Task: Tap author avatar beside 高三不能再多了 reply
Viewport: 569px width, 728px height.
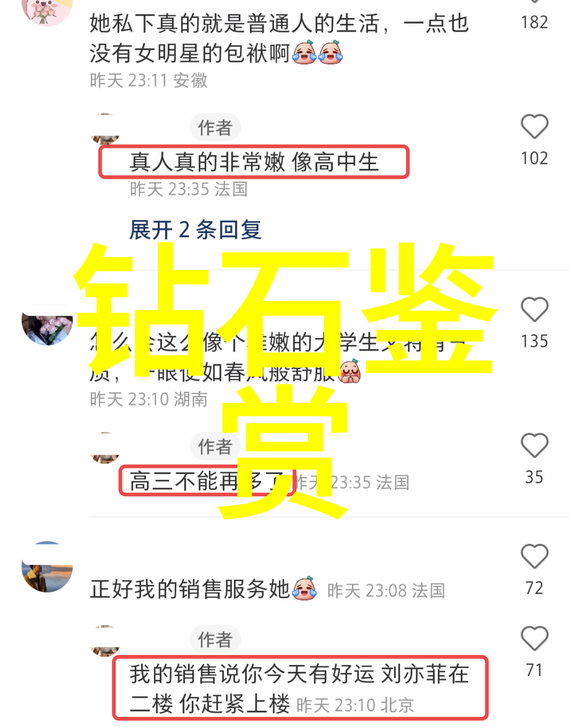Action: point(105,448)
